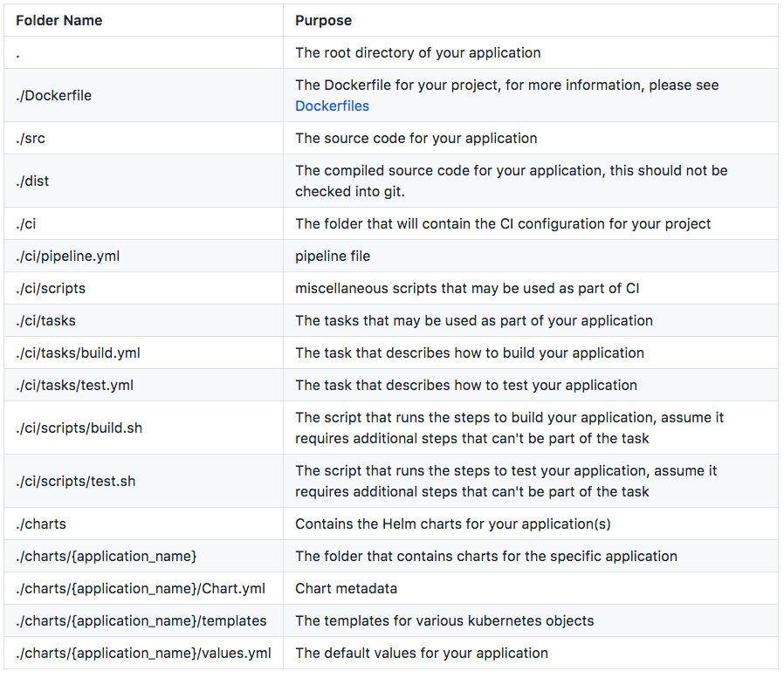Click 'The root directory of your application' text
The image size is (784, 678).
(418, 53)
